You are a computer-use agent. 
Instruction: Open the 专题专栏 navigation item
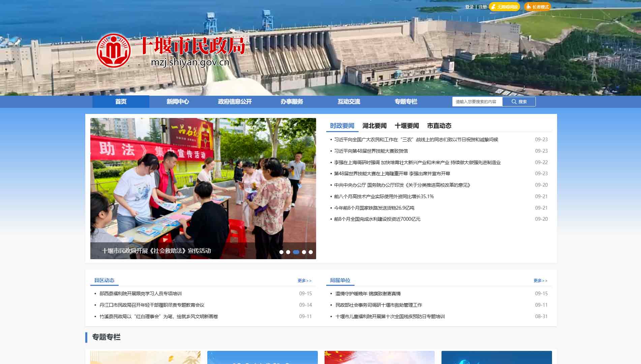pos(406,101)
